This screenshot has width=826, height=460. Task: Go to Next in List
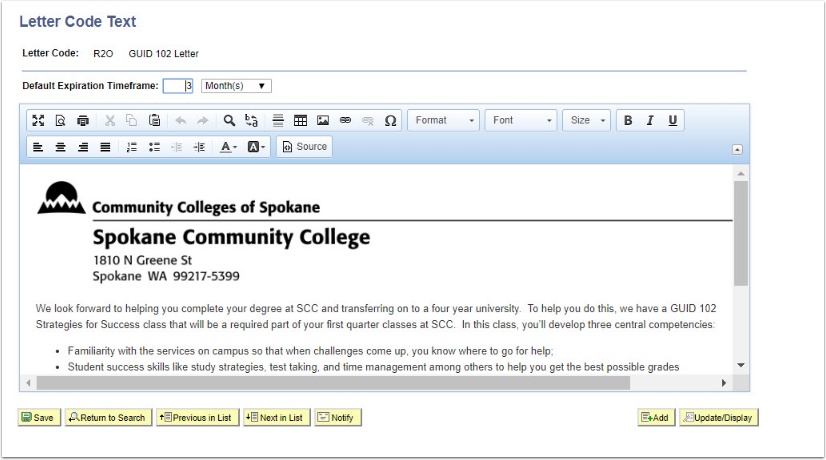point(277,417)
